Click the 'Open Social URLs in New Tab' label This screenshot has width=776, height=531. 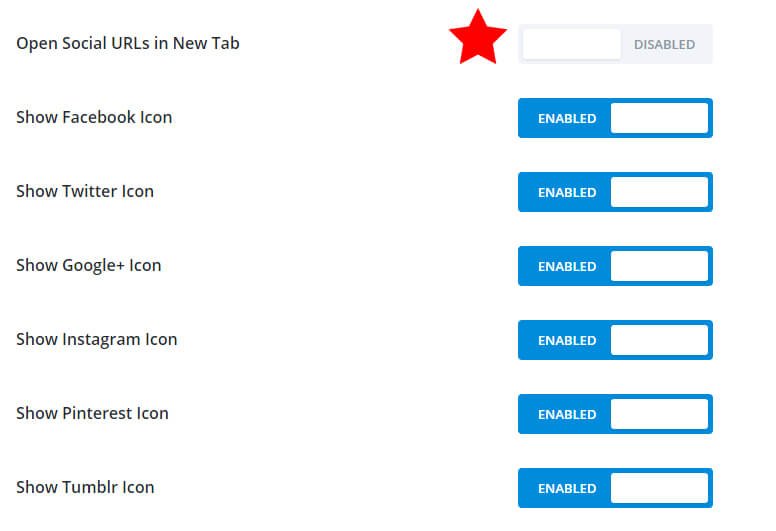(x=128, y=44)
